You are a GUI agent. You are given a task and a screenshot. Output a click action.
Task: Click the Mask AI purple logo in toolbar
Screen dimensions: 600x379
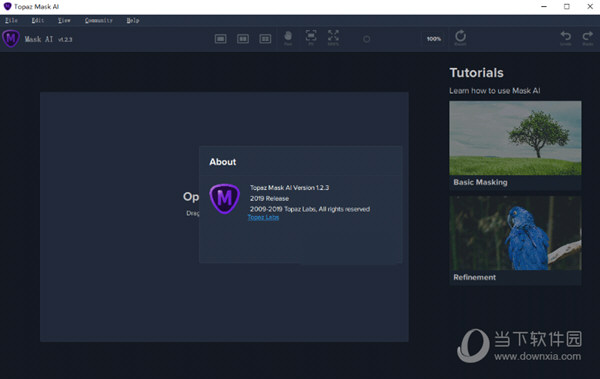click(11, 39)
